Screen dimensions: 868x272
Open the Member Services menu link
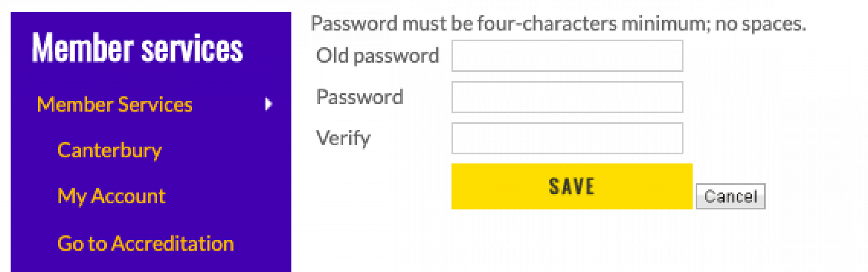pyautogui.click(x=115, y=105)
